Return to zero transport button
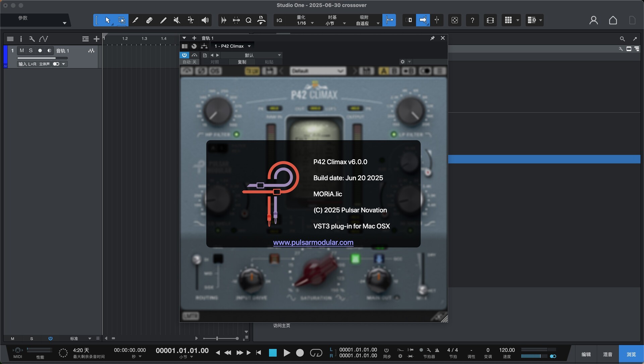This screenshot has width=644, height=364. [259, 353]
